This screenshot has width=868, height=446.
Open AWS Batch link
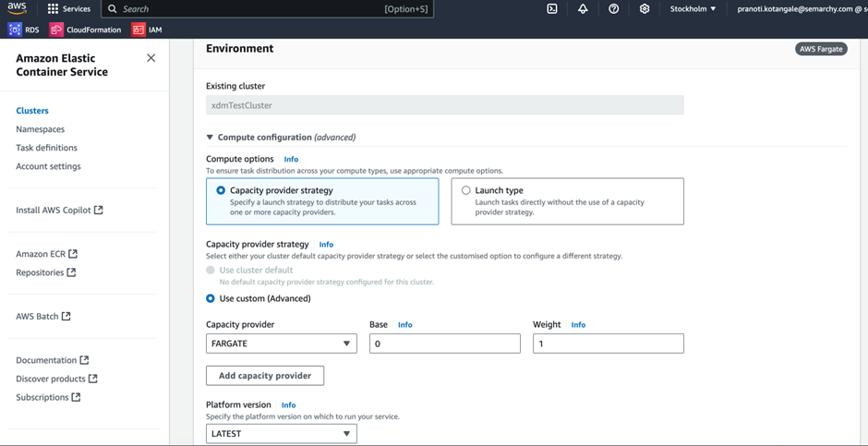point(37,317)
